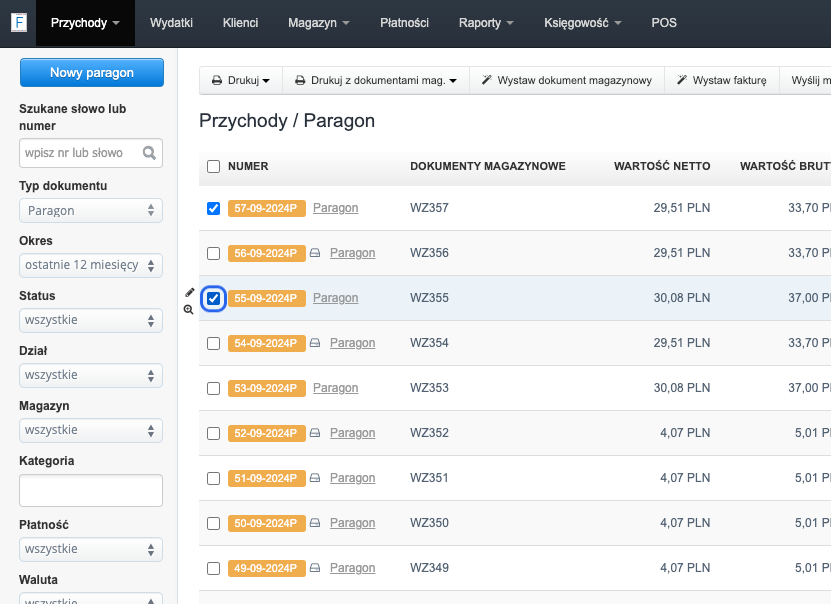This screenshot has width=831, height=604.
Task: Select all rows with header checkbox
Action: [x=213, y=166]
